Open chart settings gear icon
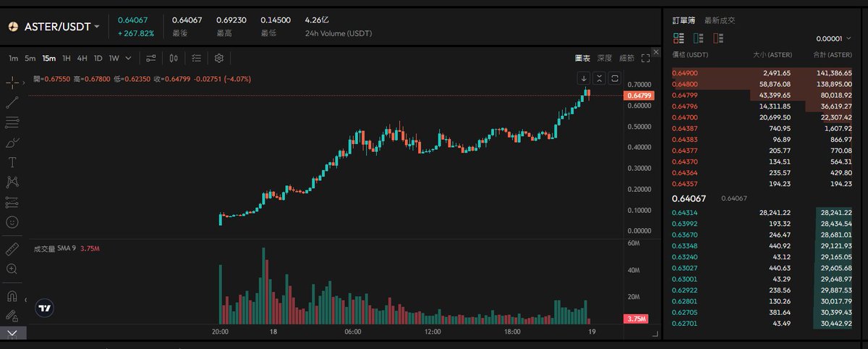Viewport: 868px width, 349px height. click(x=218, y=58)
